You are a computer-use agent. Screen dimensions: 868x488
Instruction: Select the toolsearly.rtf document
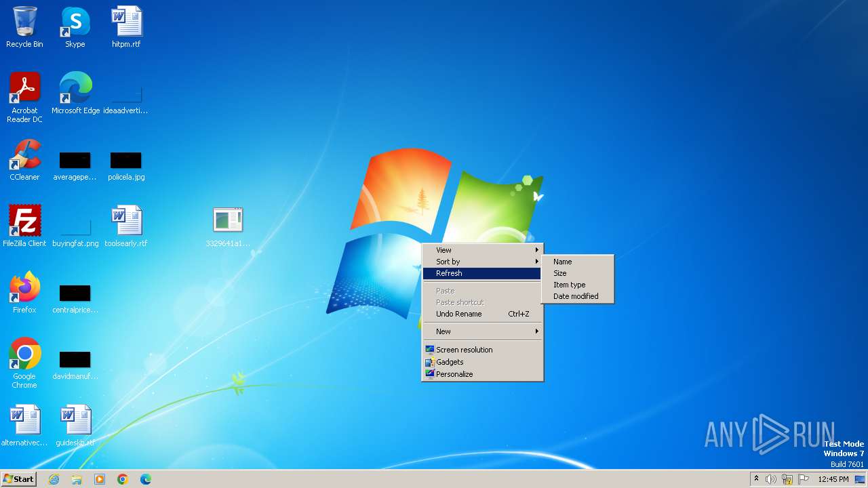(x=126, y=226)
